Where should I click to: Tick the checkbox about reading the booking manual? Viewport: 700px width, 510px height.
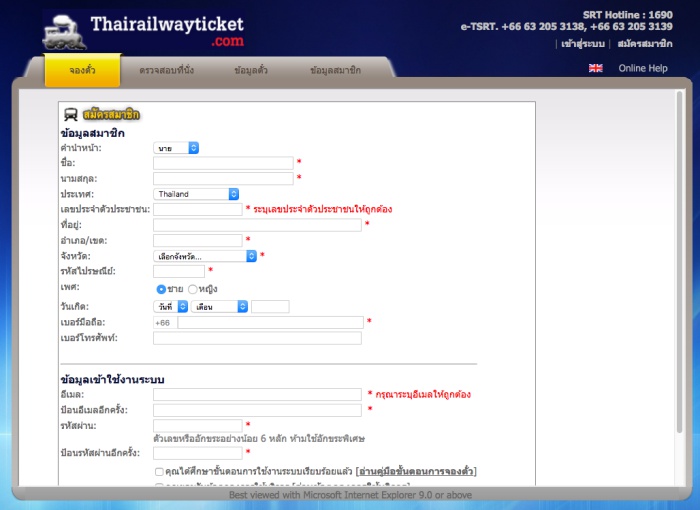click(x=159, y=472)
